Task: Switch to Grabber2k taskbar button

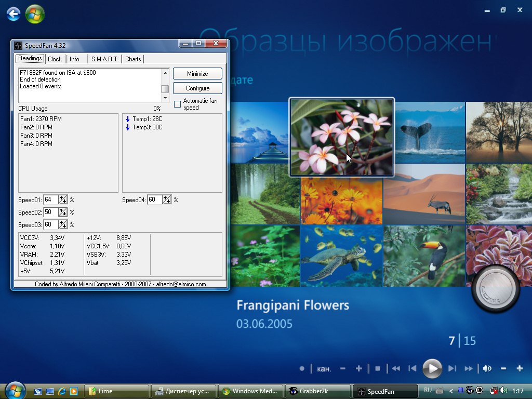Action: pyautogui.click(x=318, y=391)
